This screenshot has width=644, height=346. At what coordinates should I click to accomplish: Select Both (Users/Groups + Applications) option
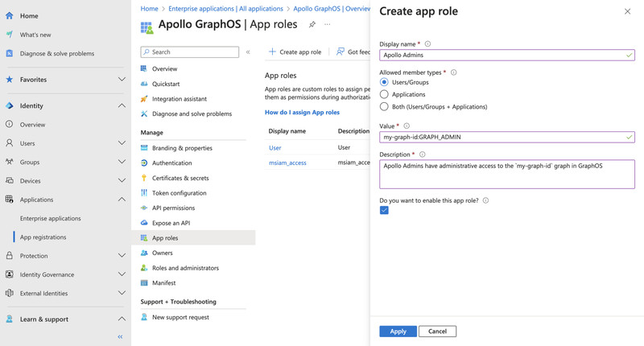384,107
